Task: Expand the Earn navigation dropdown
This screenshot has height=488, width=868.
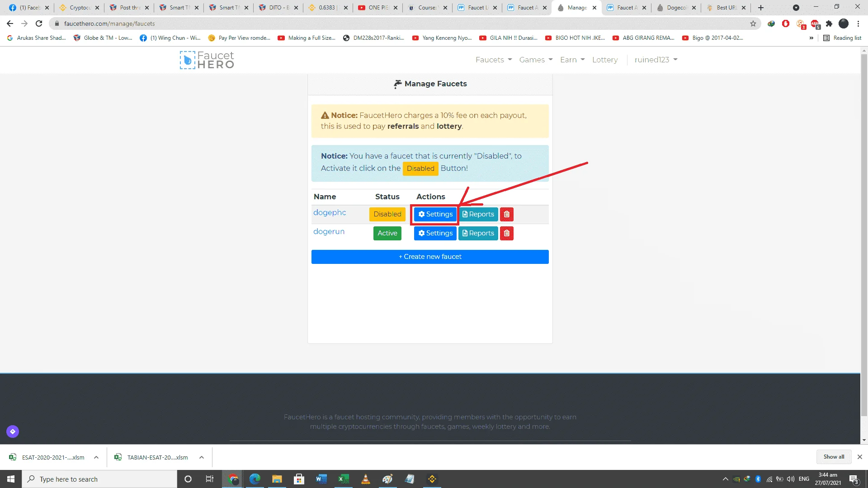Action: 572,60
